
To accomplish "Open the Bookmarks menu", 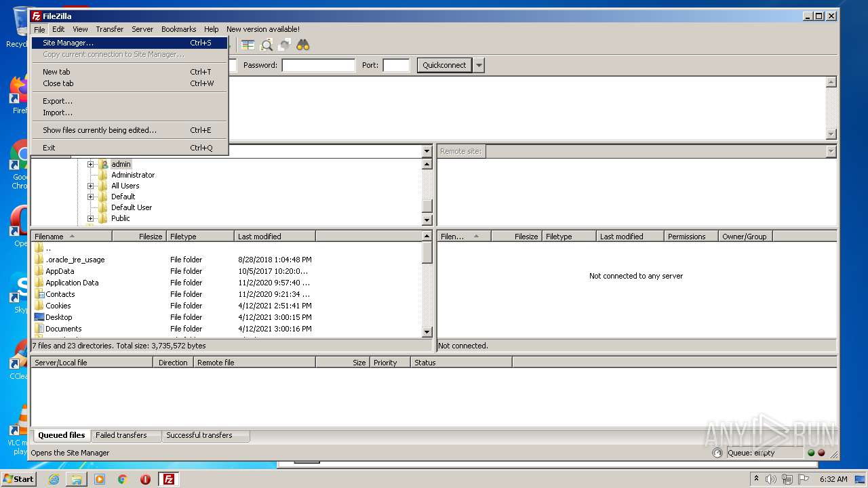I will tap(178, 29).
